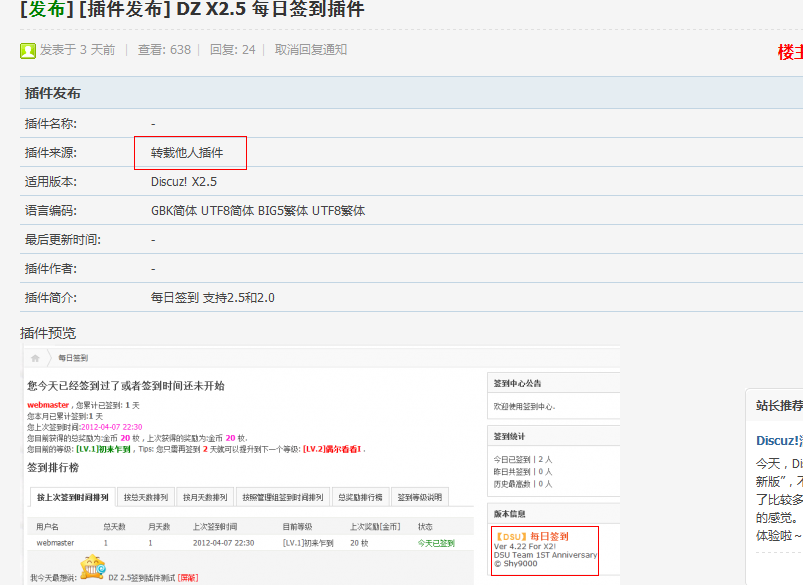This screenshot has width=803, height=585.
Task: Select the "每日签到 支持2.5和2.0" description
Action: [213, 298]
